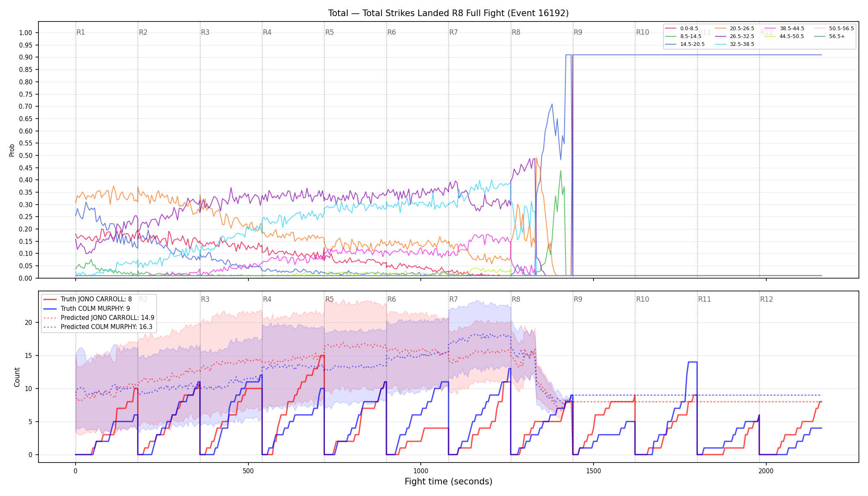Click the dotted blue line sample beside Predicted COLM MURPHY
Screen dimensions: 868x496
click(x=50, y=327)
